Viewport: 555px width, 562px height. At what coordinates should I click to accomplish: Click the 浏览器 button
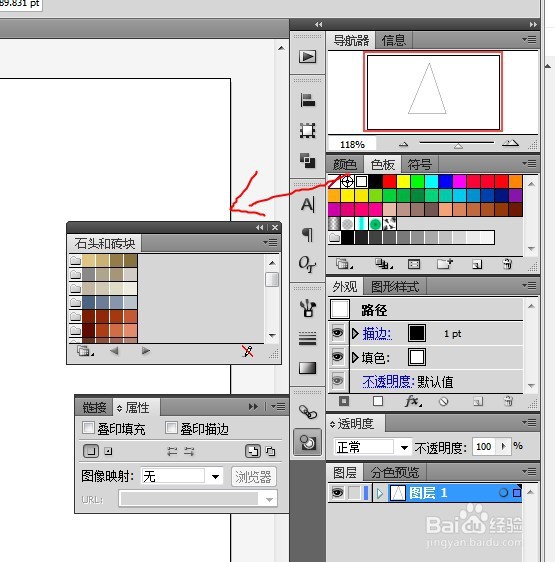pyautogui.click(x=253, y=476)
